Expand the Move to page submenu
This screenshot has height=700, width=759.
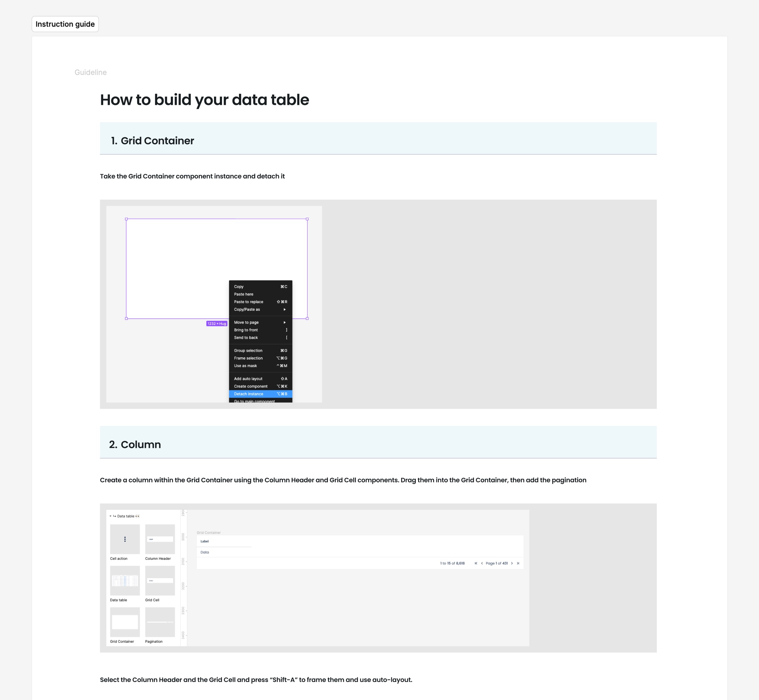(260, 322)
